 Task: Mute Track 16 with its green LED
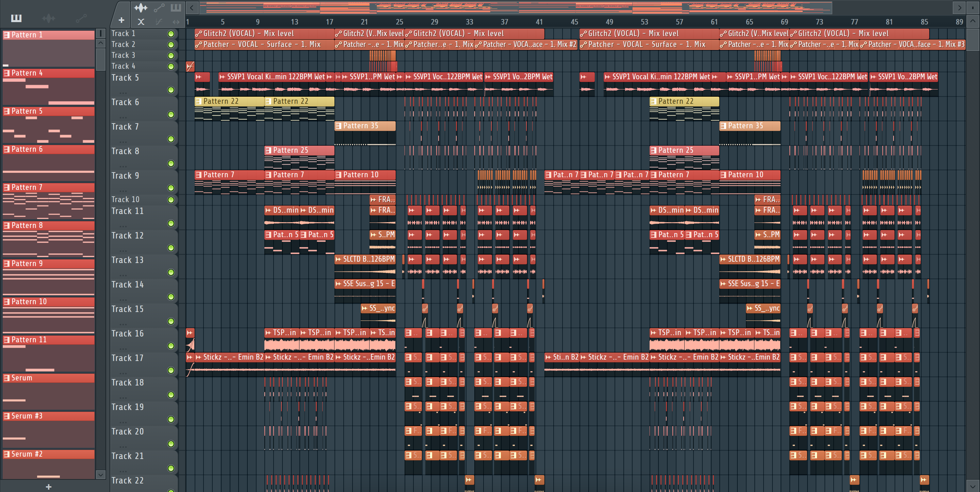coord(171,346)
